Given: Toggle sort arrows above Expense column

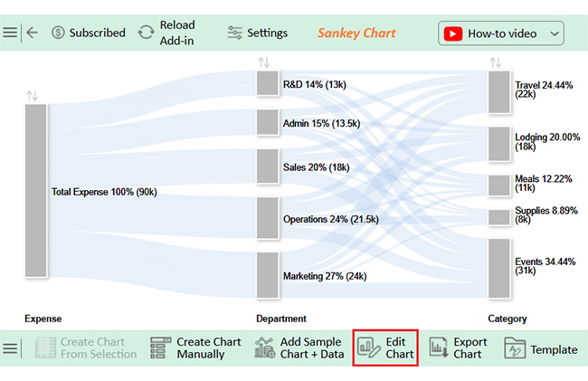Looking at the screenshot, I should [x=33, y=96].
